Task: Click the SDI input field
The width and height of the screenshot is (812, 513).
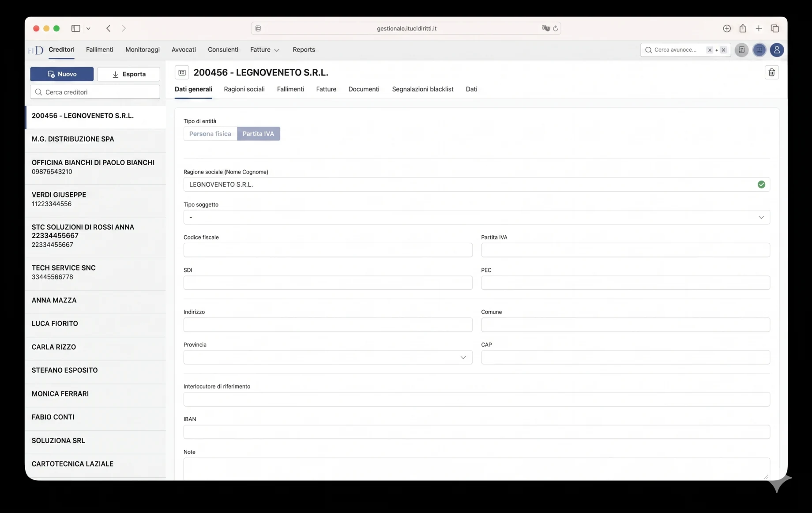Action: tap(328, 283)
